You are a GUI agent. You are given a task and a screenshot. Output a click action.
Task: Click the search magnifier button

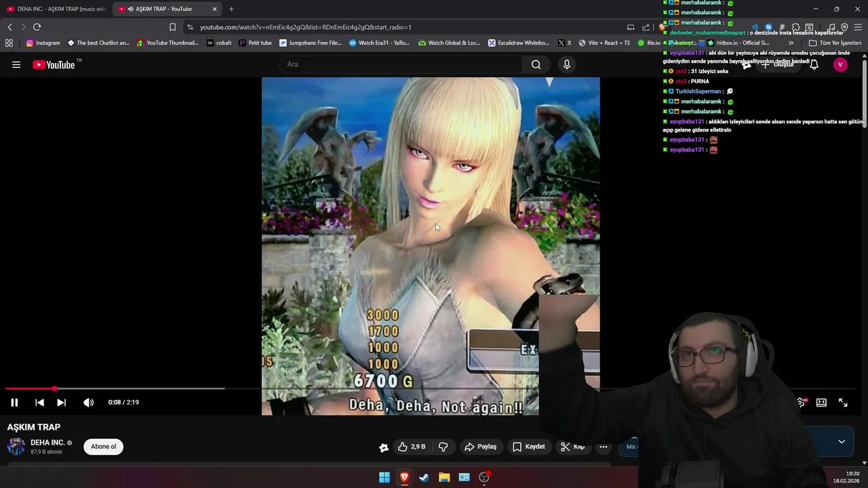point(536,64)
